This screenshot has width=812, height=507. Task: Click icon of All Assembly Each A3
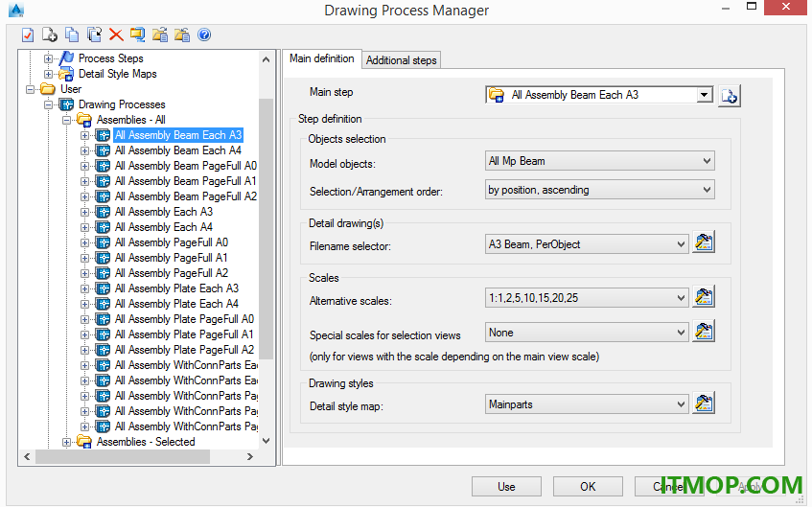(x=103, y=212)
